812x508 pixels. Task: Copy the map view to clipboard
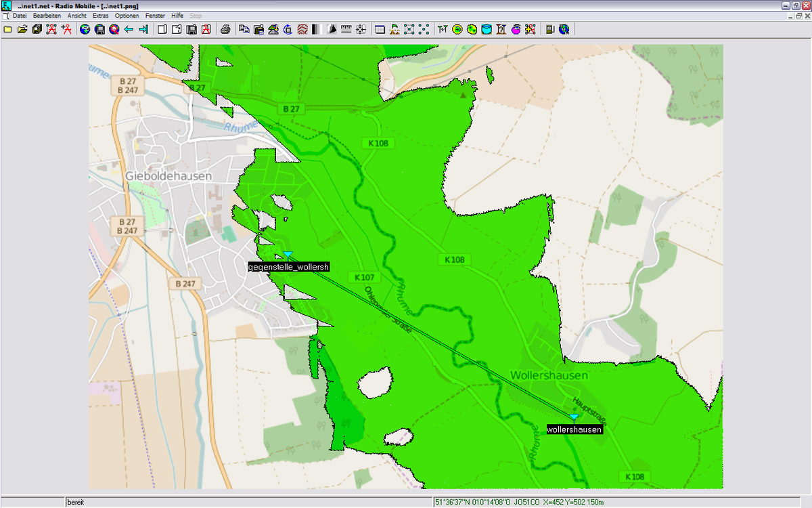click(x=244, y=29)
